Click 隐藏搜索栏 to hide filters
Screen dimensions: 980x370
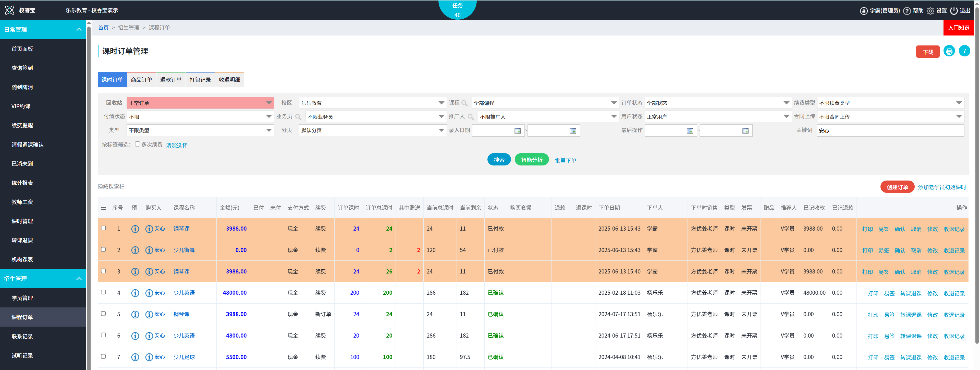111,186
